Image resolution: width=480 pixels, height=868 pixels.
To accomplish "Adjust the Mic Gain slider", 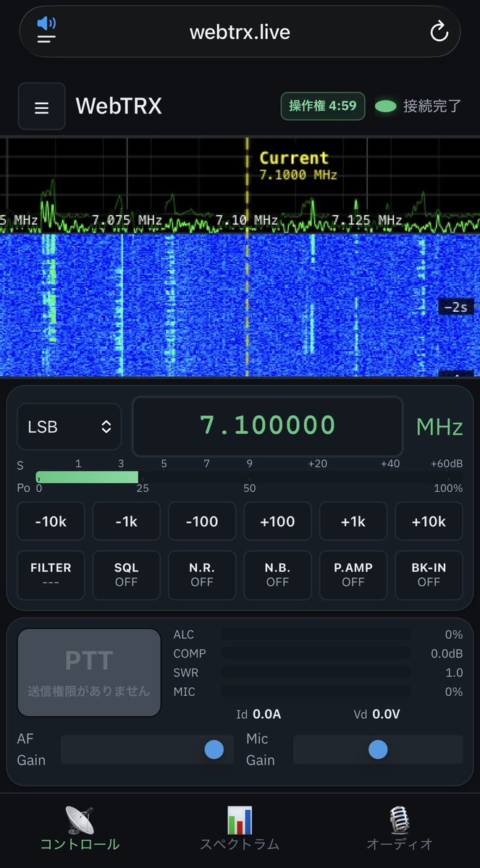I will point(378,749).
